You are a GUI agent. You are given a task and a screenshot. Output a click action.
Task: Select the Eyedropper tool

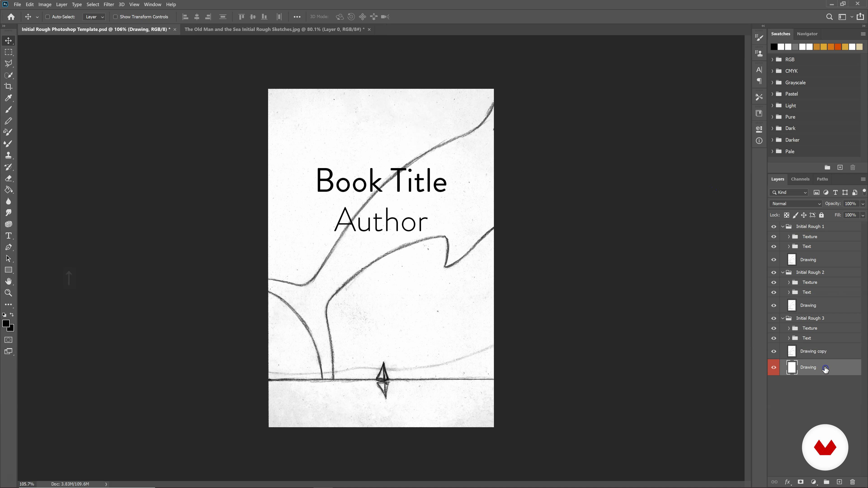(8, 98)
